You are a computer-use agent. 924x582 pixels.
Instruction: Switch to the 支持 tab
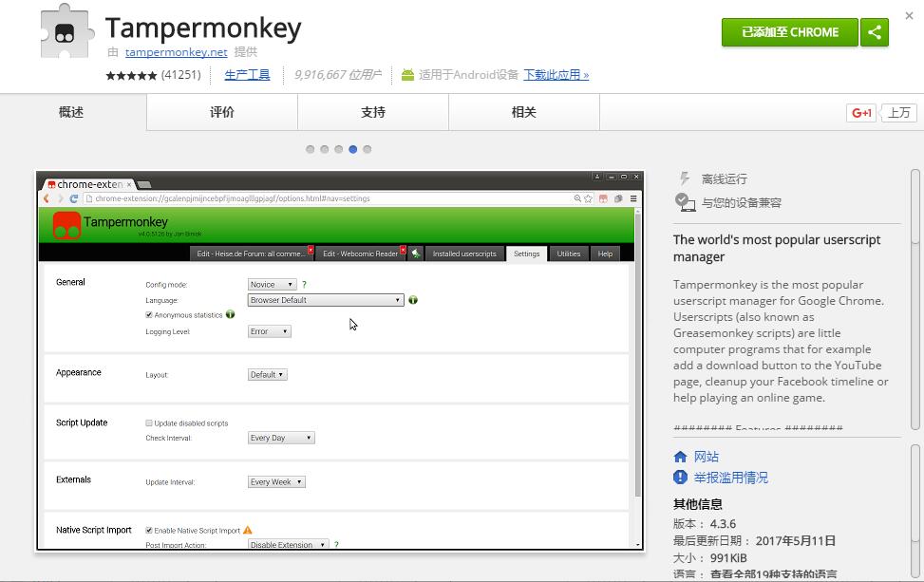[x=373, y=112]
